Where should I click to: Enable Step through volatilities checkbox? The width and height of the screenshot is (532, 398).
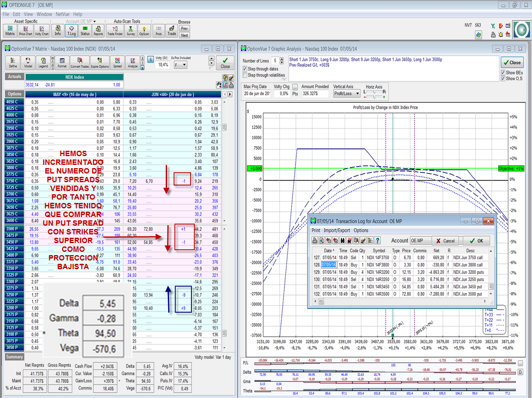(x=245, y=75)
